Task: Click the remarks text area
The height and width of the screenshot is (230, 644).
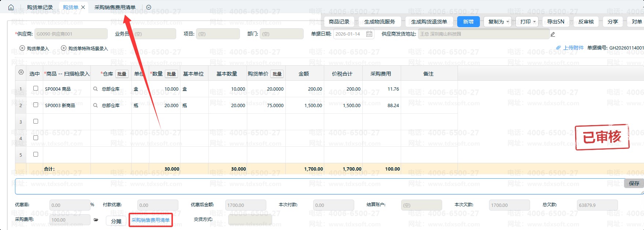Action: tap(315, 186)
